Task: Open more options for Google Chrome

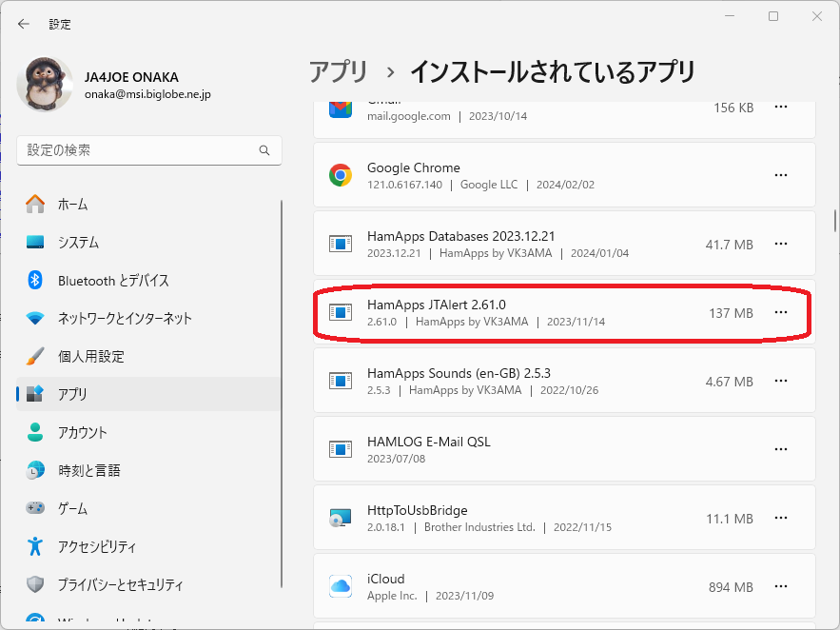Action: click(x=780, y=175)
